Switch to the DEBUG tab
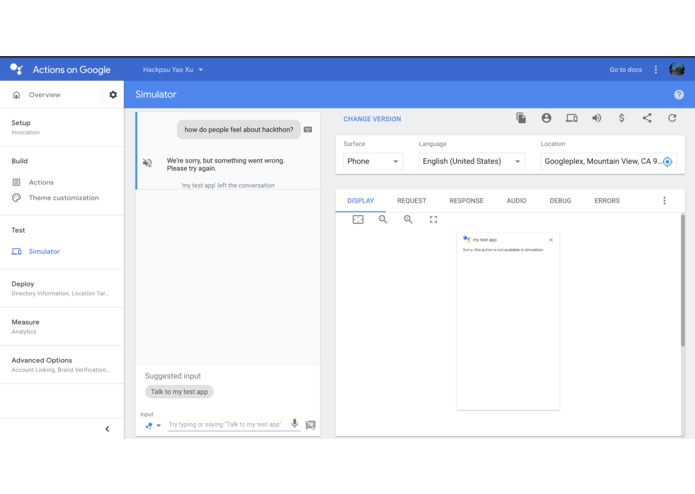This screenshot has height=494, width=695. click(560, 201)
